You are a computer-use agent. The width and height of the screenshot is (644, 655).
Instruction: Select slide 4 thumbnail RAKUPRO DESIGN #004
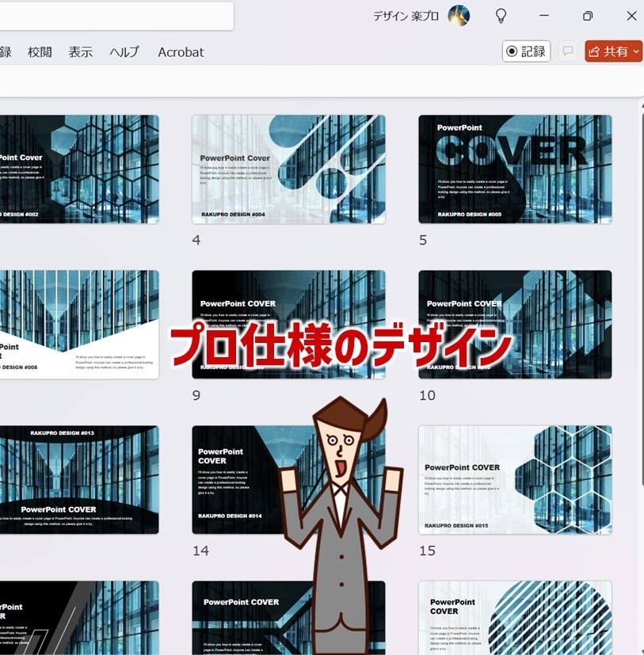[288, 169]
